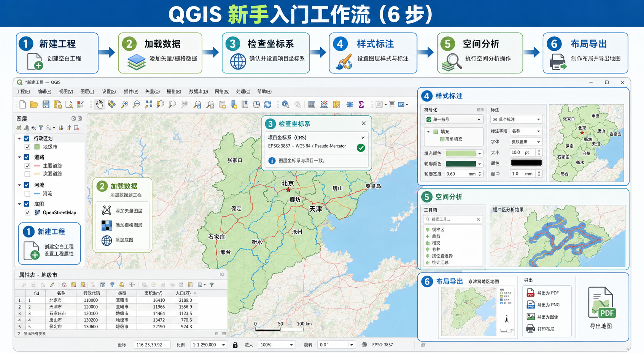Select the 缓冲区 tool in toolbox

[x=435, y=230]
